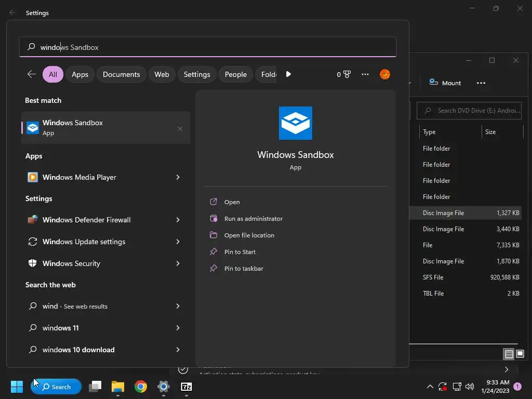Search web for 'windows 10 download'
532x399 pixels.
pyautogui.click(x=105, y=350)
